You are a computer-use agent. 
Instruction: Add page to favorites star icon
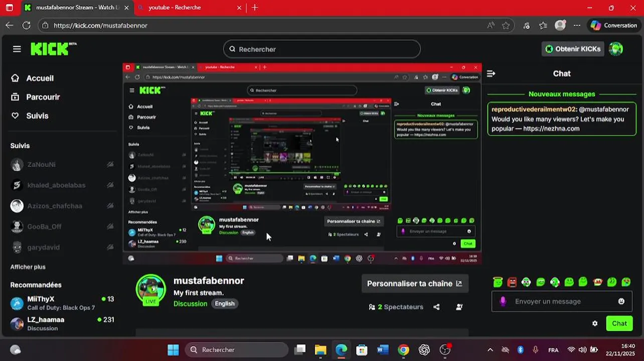click(x=506, y=25)
